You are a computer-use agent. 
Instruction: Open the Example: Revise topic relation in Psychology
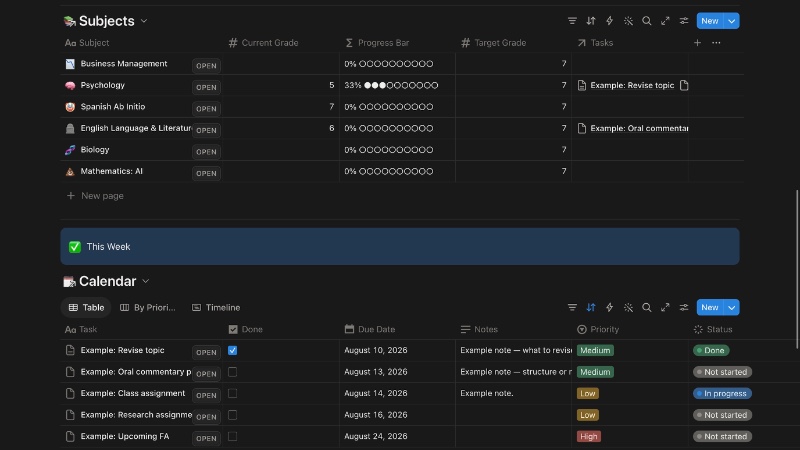click(x=632, y=85)
